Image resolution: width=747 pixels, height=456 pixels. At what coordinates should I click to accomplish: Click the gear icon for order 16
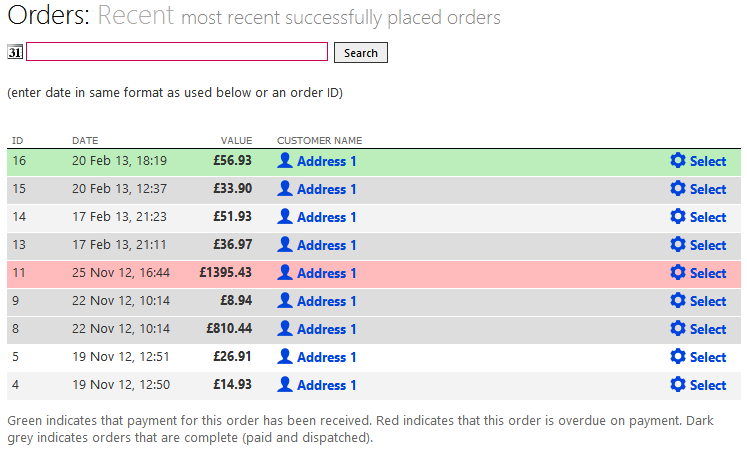pos(678,161)
